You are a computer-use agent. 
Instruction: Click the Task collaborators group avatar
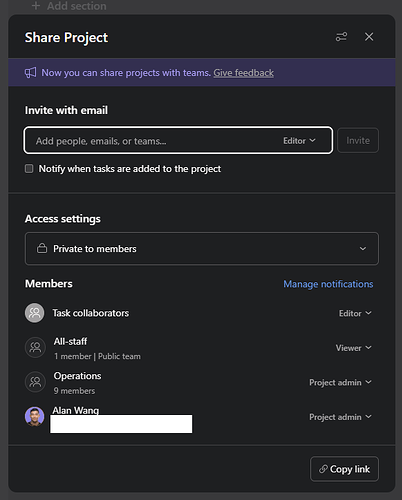35,313
